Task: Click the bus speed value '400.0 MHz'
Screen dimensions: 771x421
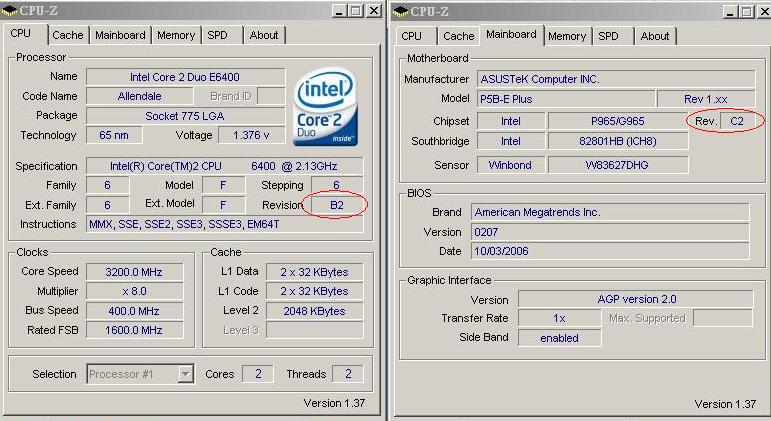Action: click(134, 311)
